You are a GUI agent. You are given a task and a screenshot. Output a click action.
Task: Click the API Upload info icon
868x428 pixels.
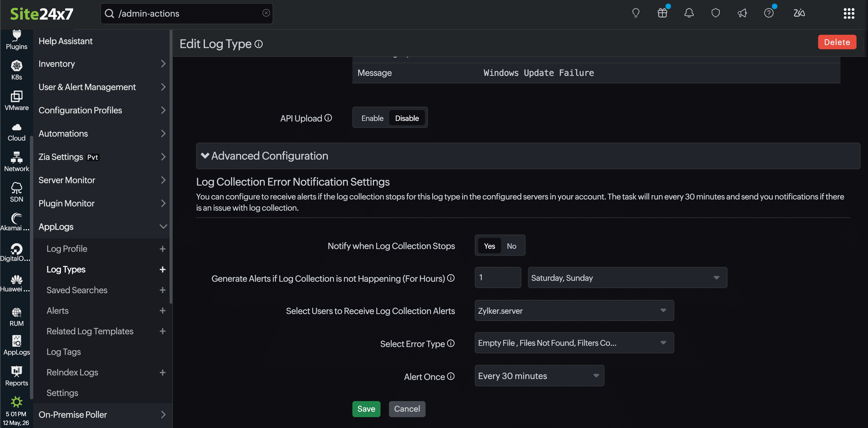(328, 118)
